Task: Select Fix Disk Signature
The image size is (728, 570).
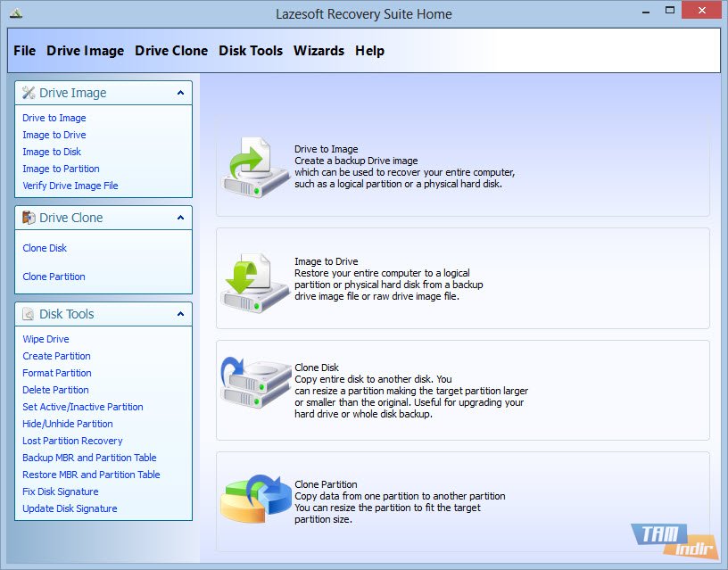Action: click(x=60, y=492)
